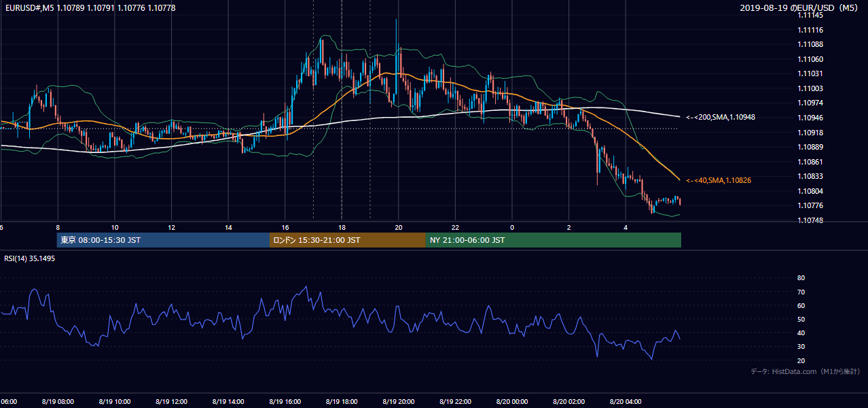This screenshot has height=408, width=868.
Task: Click the 1.10974 price axis label
Action: [x=810, y=103]
